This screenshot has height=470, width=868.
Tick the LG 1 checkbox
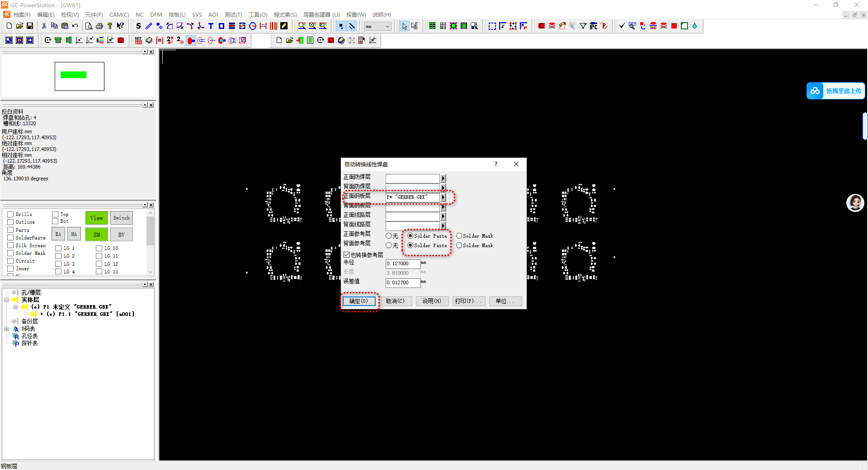pyautogui.click(x=58, y=248)
